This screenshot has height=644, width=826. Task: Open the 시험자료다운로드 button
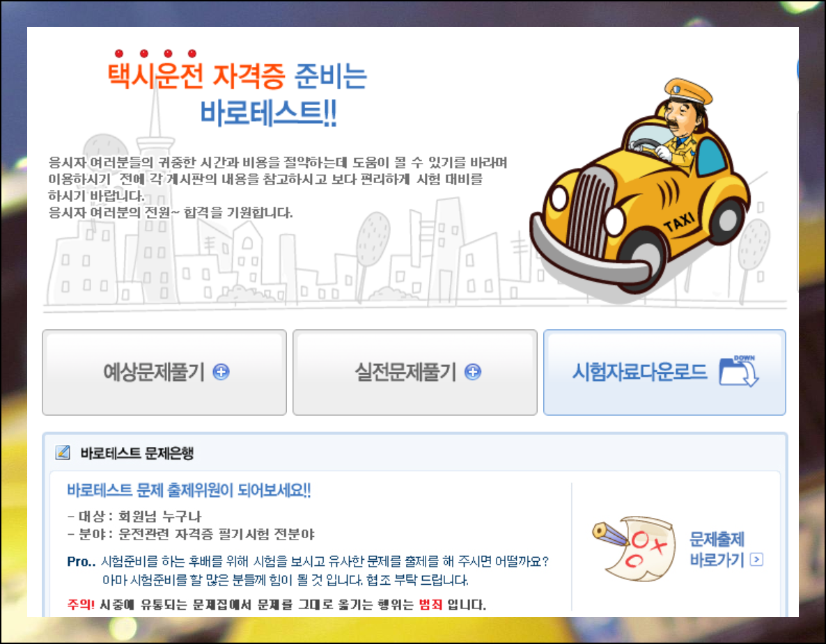click(665, 372)
